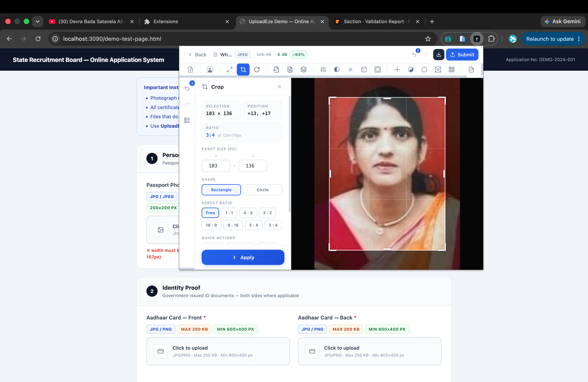Open the four-squares grid tool
Image resolution: width=588 pixels, height=382 pixels.
452,70
